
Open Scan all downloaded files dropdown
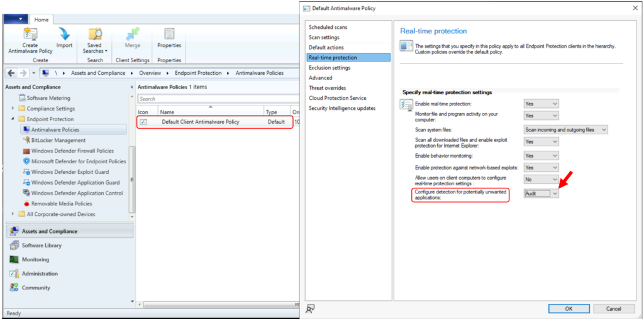[541, 141]
